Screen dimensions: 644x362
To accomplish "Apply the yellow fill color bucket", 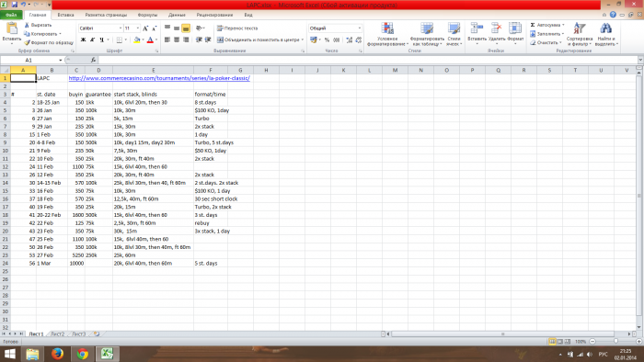I will click(x=137, y=40).
